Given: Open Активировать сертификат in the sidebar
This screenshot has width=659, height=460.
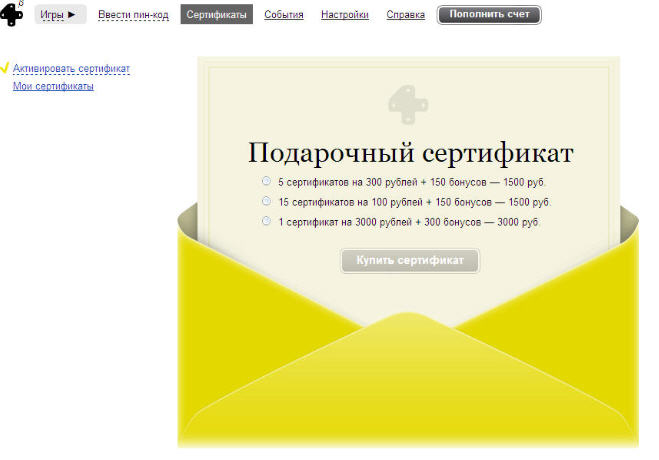Looking at the screenshot, I should 71,68.
